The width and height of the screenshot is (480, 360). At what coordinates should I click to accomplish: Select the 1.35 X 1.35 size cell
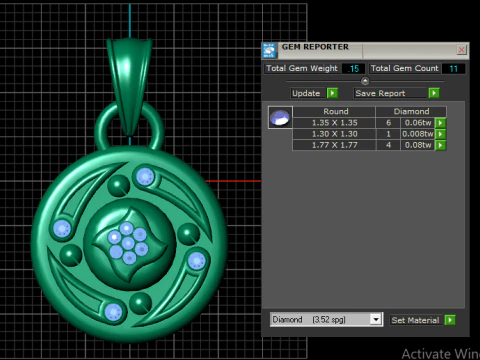point(334,123)
